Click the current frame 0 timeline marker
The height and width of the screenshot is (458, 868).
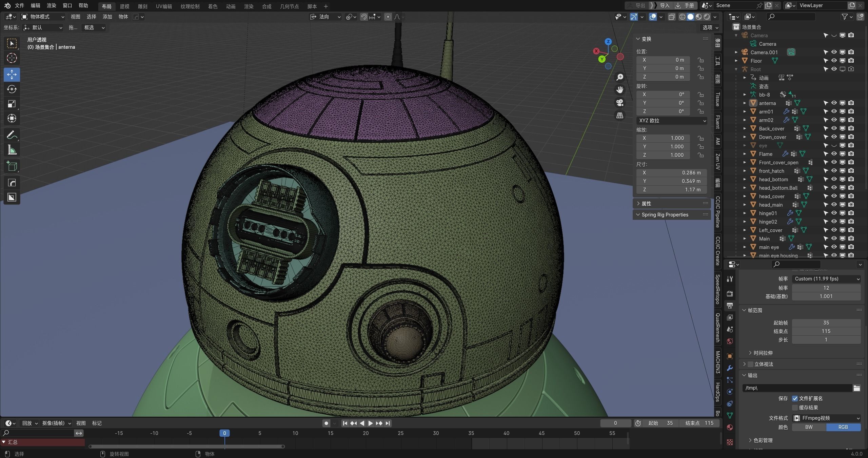(224, 433)
